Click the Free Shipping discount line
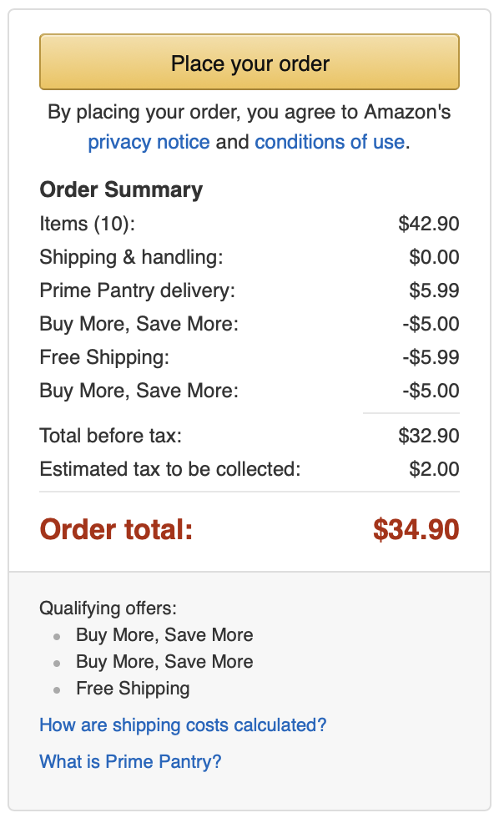 [249, 357]
